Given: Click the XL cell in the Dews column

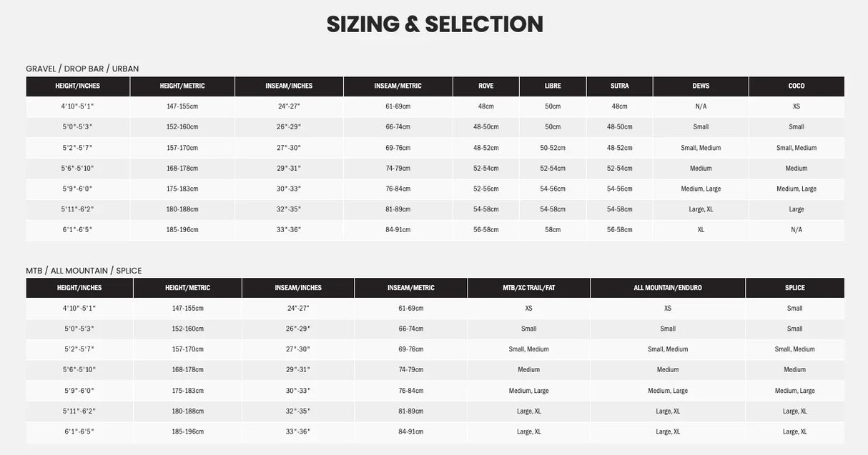Looking at the screenshot, I should pos(701,230).
